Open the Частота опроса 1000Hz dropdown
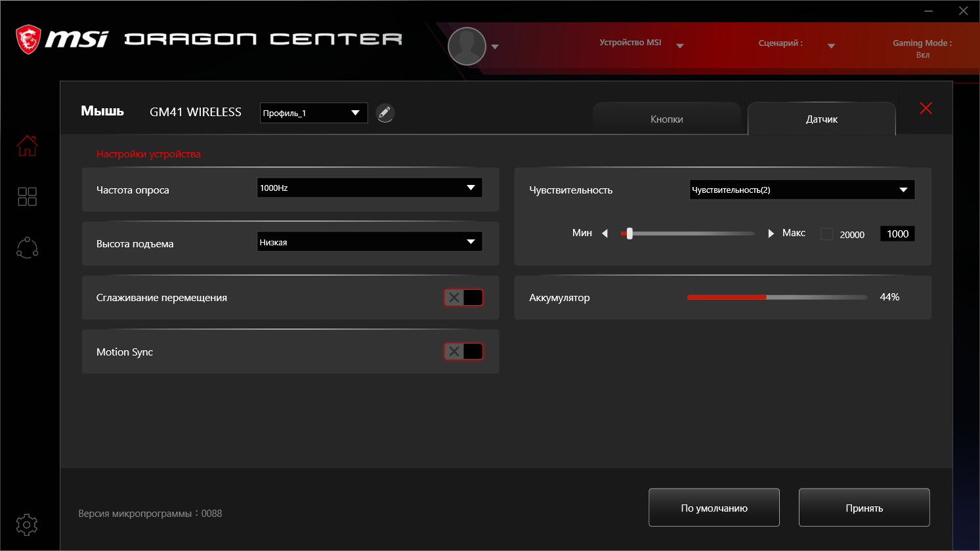Image resolution: width=980 pixels, height=551 pixels. pyautogui.click(x=370, y=188)
